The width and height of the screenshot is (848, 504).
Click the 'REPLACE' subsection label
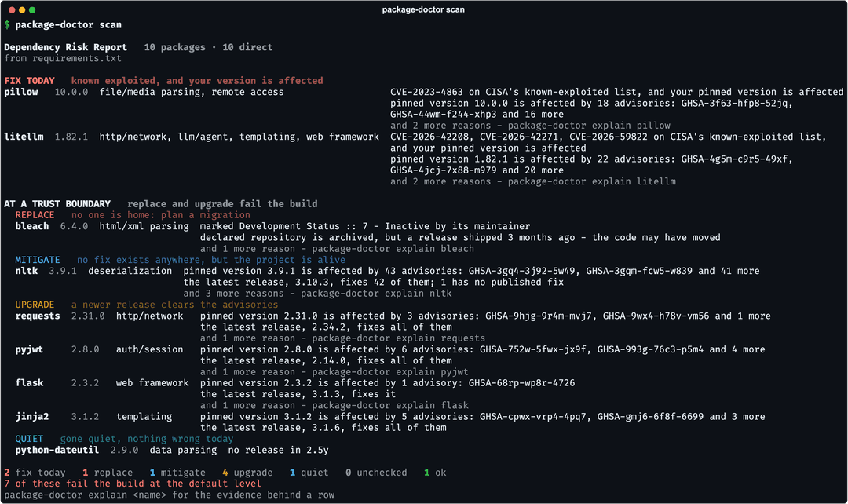pyautogui.click(x=35, y=215)
